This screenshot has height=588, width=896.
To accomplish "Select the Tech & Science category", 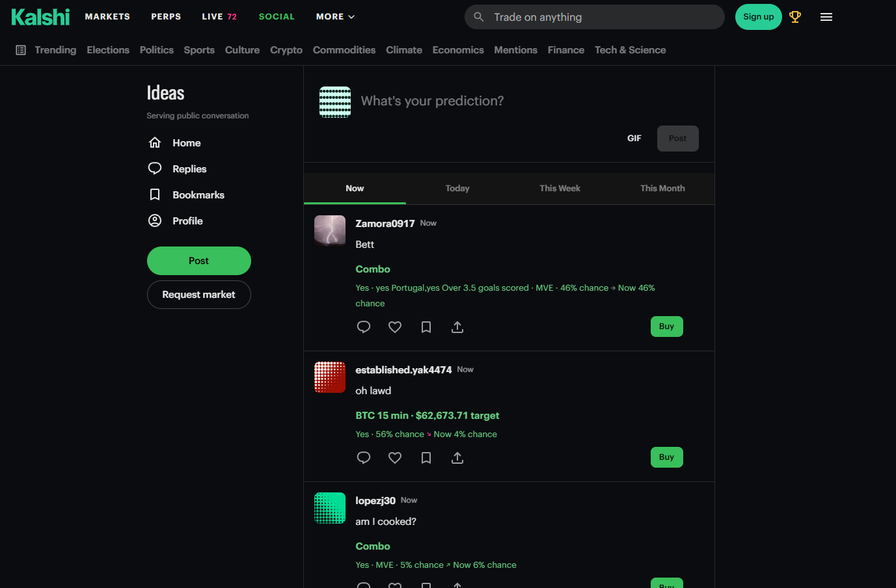I will click(x=631, y=50).
